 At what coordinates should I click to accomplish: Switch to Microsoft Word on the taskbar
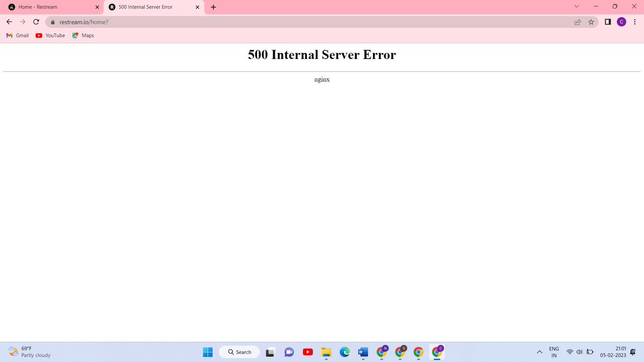pos(363,352)
